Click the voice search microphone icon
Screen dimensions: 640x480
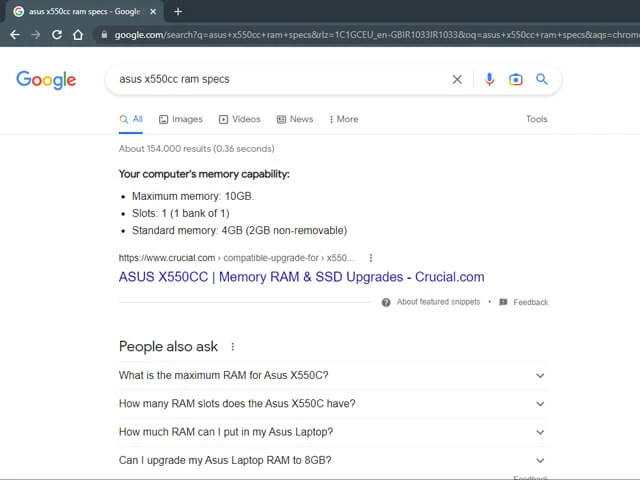point(489,79)
